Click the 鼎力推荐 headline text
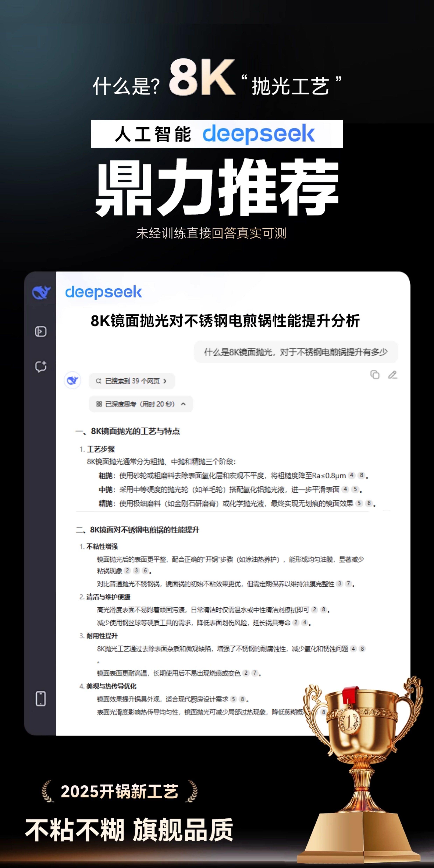Screen dimensions: 434x868 click(217, 187)
